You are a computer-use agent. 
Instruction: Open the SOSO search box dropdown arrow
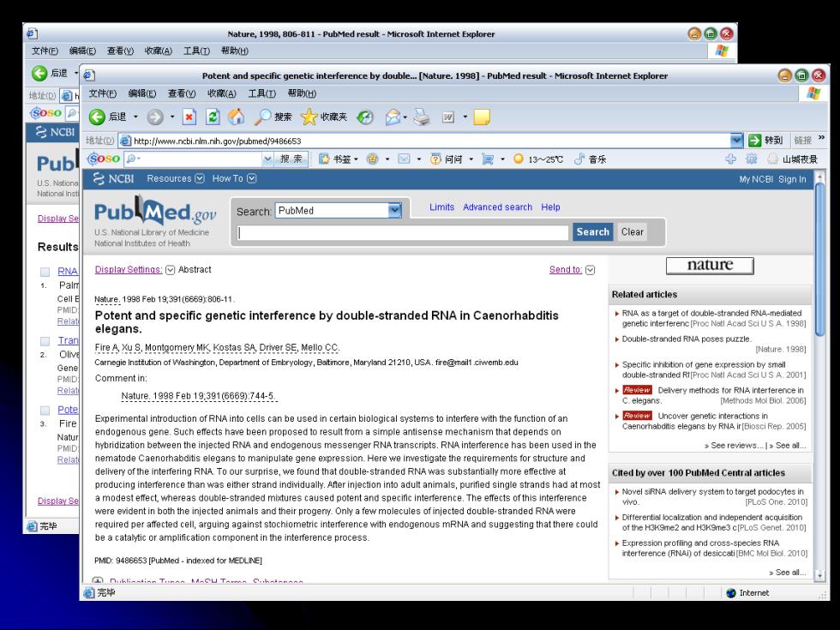(x=267, y=159)
